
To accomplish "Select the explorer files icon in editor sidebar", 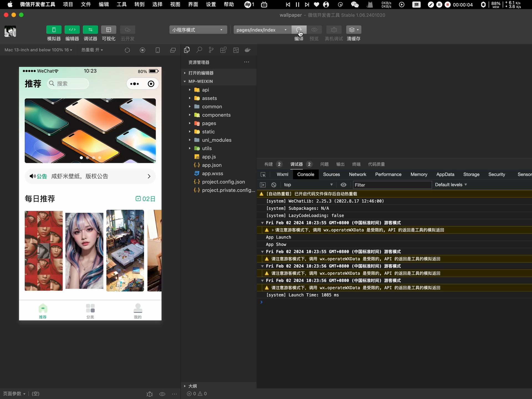I will (187, 50).
